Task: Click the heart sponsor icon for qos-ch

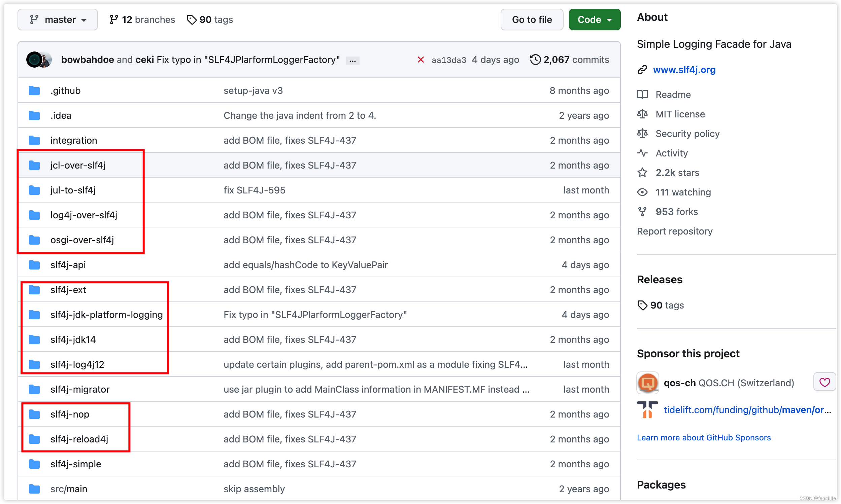Action: [825, 383]
